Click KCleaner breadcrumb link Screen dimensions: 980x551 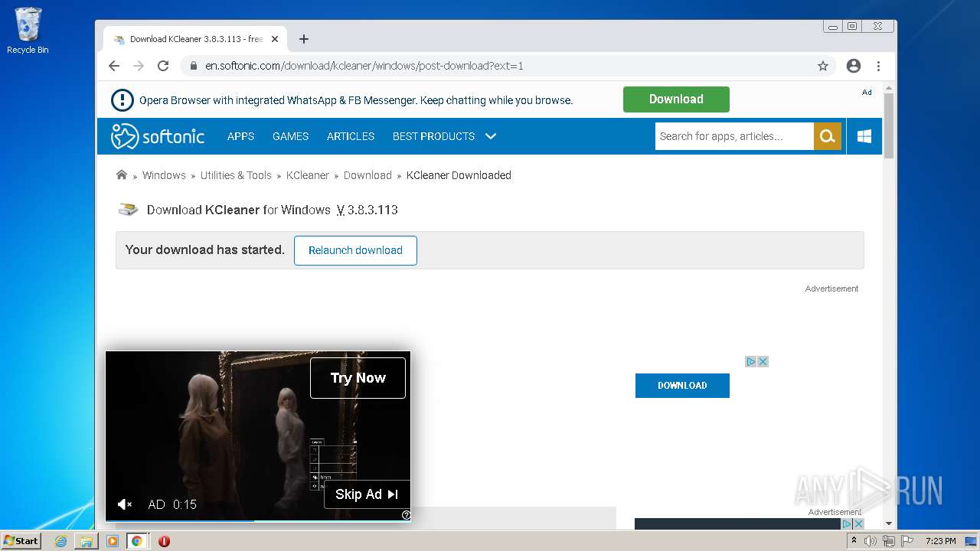point(307,175)
